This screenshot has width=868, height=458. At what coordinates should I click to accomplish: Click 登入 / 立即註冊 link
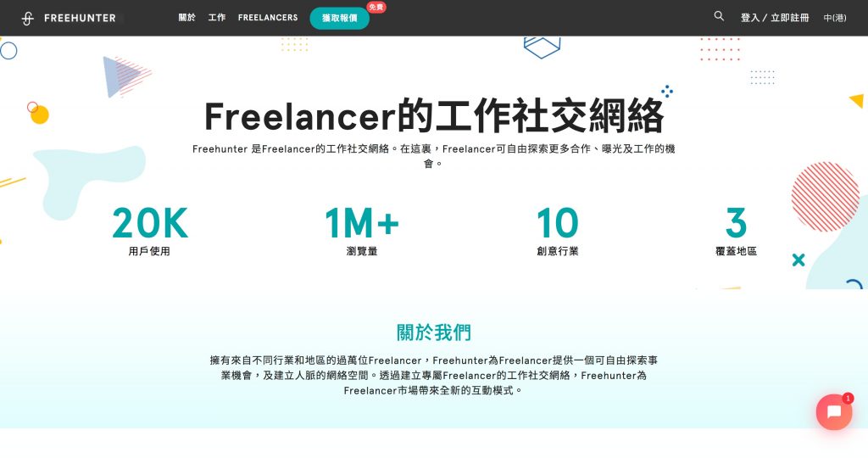pyautogui.click(x=775, y=18)
